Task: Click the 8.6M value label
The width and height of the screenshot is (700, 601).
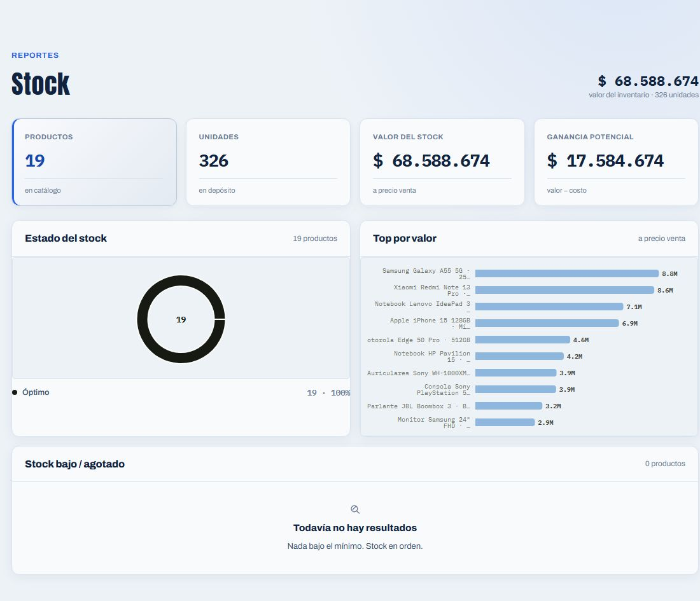Action: (x=665, y=290)
